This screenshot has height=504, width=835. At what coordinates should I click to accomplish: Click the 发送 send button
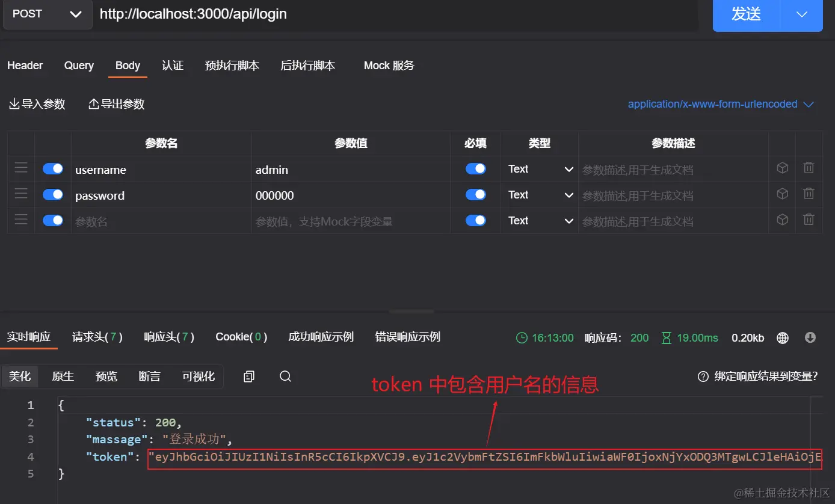[747, 14]
